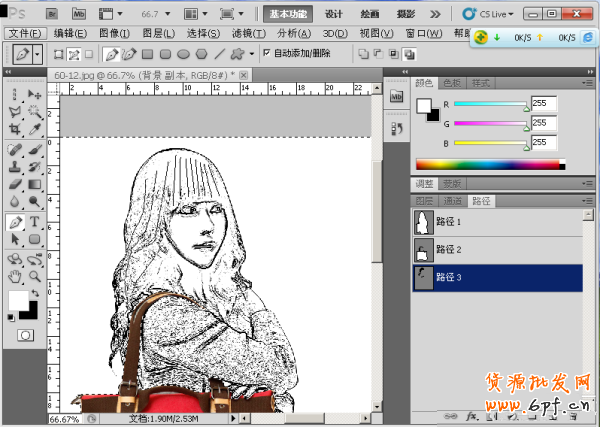This screenshot has width=600, height=427.
Task: Select the Crop tool
Action: 15,129
